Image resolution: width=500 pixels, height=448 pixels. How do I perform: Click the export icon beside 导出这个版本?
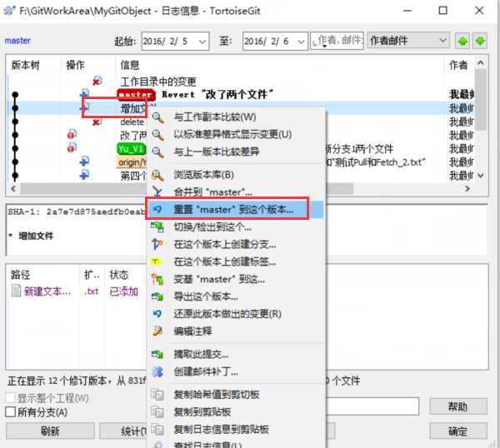(157, 296)
